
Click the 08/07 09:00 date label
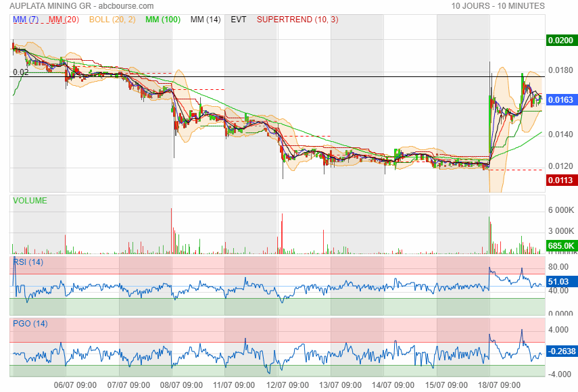(181, 385)
